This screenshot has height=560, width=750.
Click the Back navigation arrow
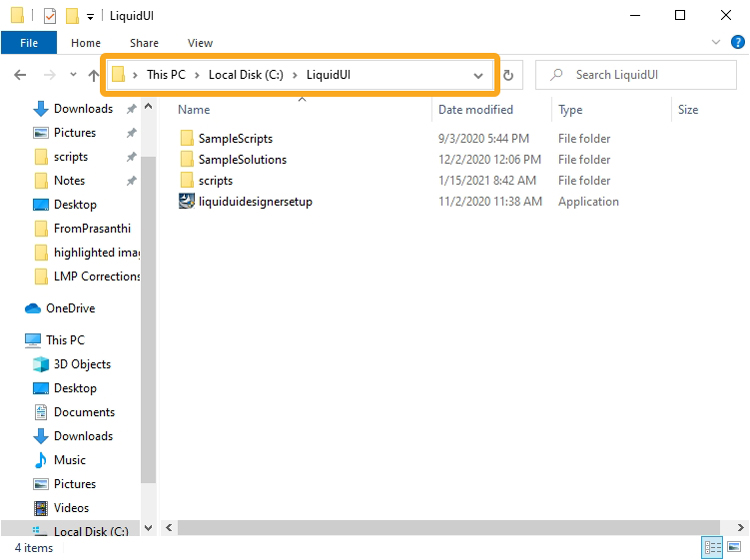21,75
